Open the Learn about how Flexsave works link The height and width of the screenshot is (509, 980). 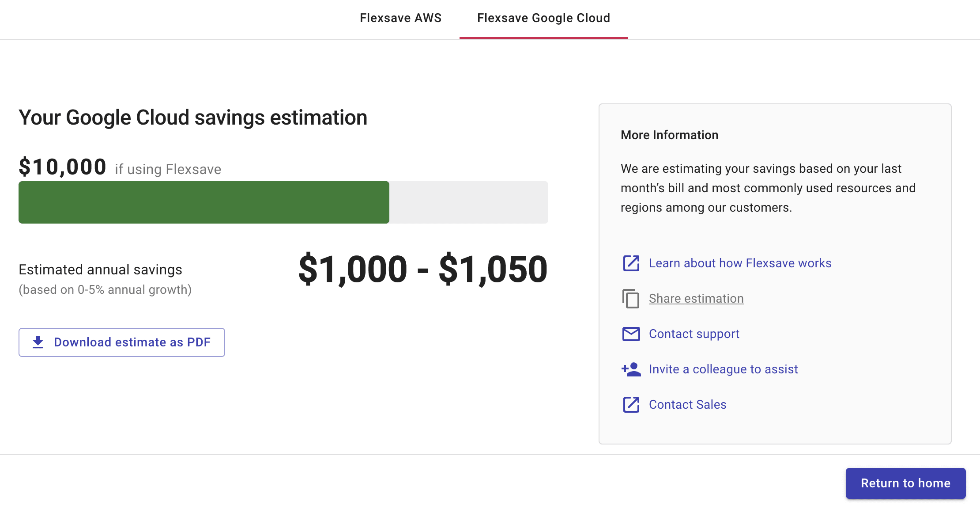point(740,263)
